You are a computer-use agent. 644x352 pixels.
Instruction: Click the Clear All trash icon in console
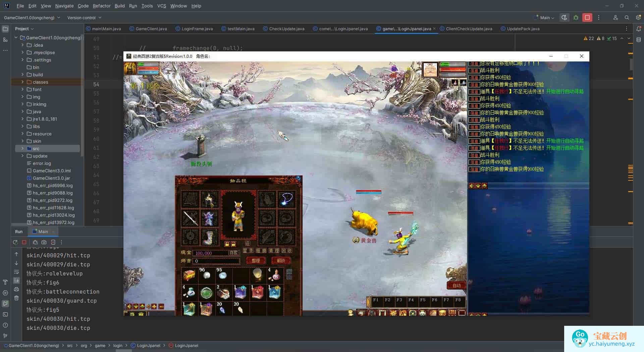pyautogui.click(x=16, y=298)
